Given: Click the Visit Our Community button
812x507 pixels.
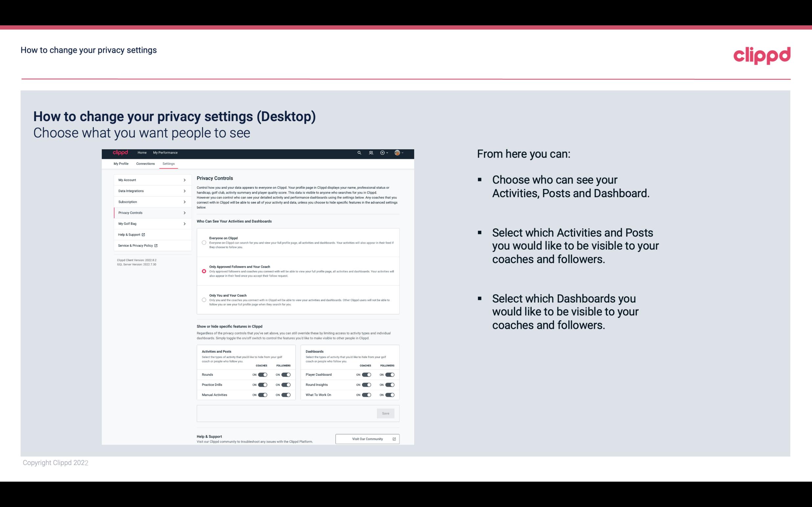Looking at the screenshot, I should 367,439.
